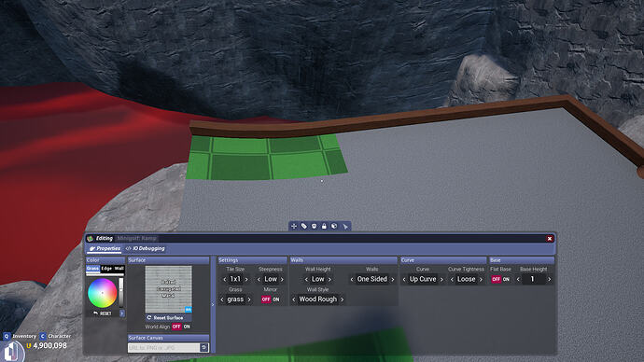
Task: Click the Tile Size value 1x1
Action: [x=235, y=279]
